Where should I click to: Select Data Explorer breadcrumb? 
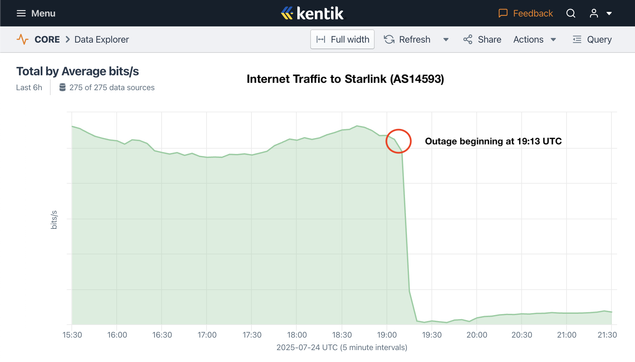click(x=102, y=39)
